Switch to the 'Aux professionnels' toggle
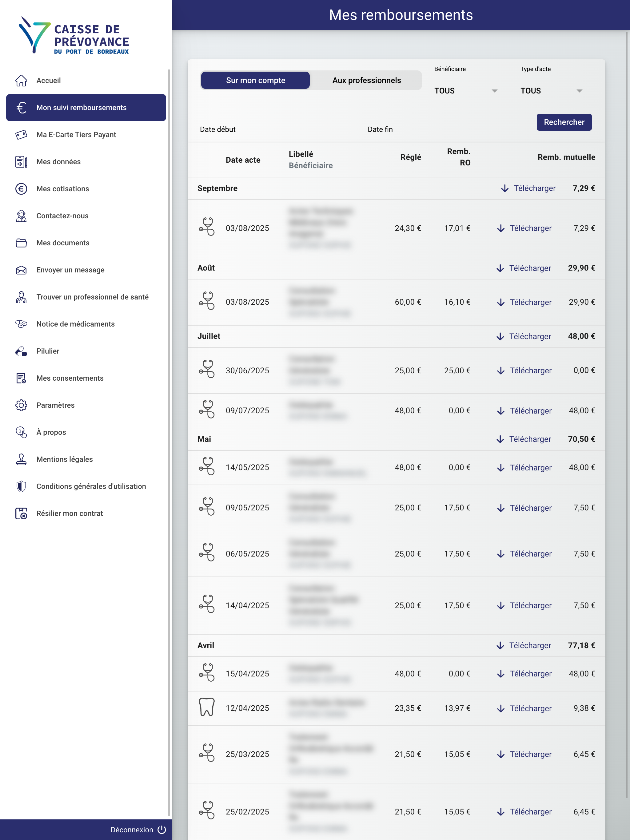630x840 pixels. click(x=366, y=80)
